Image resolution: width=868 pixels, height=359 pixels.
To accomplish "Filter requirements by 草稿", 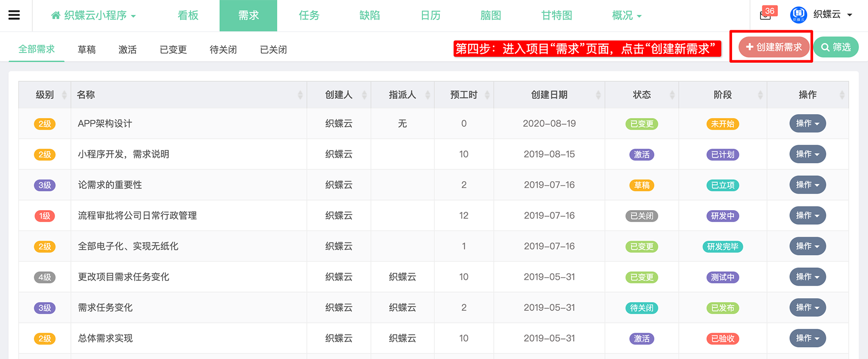I will click(x=87, y=50).
